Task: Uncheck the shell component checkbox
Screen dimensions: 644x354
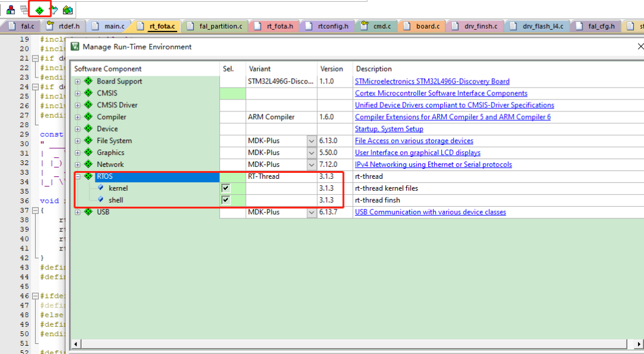Action: 225,200
